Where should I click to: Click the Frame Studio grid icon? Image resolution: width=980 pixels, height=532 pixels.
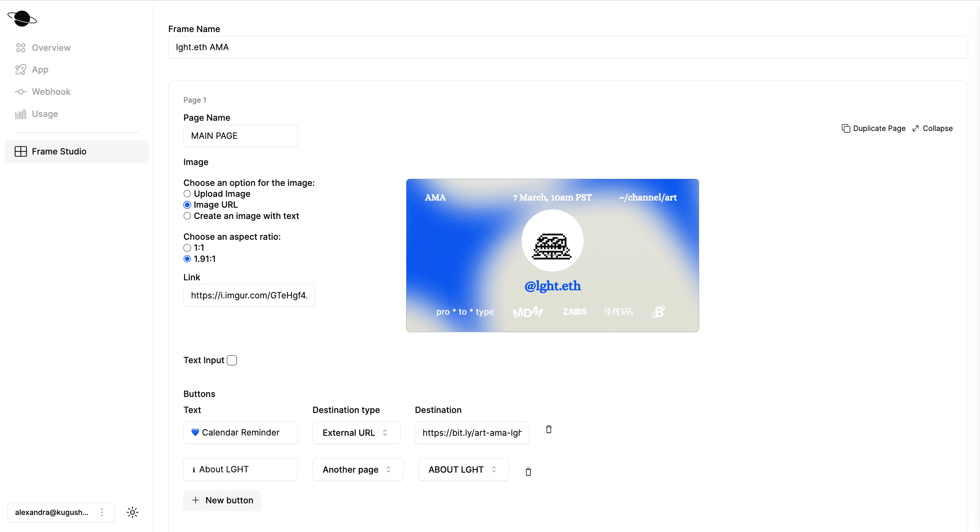20,151
